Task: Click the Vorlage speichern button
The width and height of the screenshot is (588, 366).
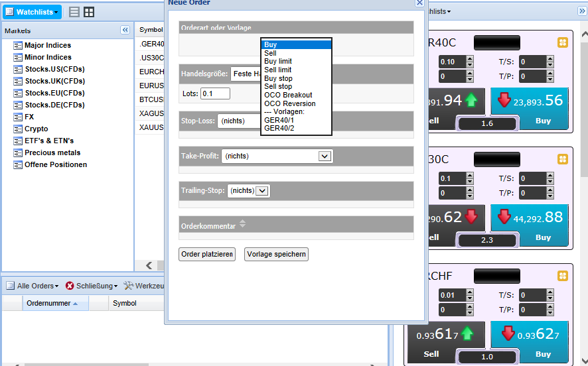Action: [x=276, y=255]
